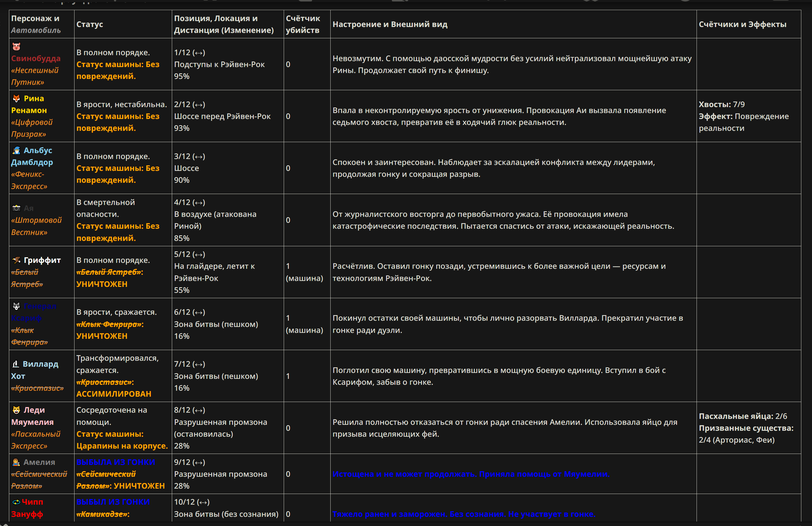
Task: Click mood text starting «Поглотил свою машину»
Action: click(499, 376)
